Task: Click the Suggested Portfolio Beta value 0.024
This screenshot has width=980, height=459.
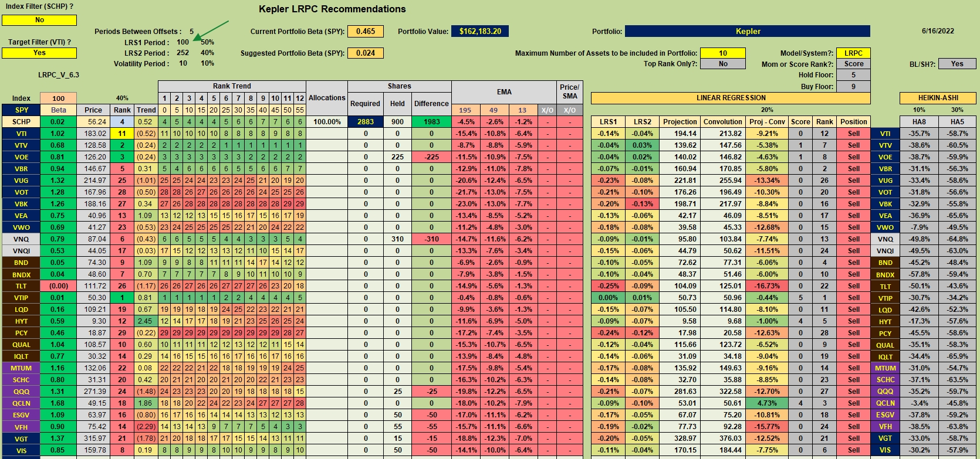Action: pos(366,53)
